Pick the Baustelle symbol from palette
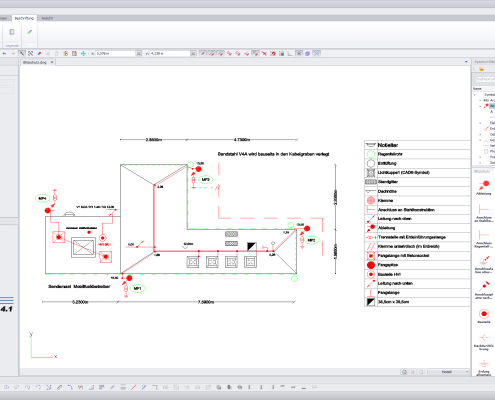Image resolution: width=495 pixels, height=400 pixels. tap(484, 316)
